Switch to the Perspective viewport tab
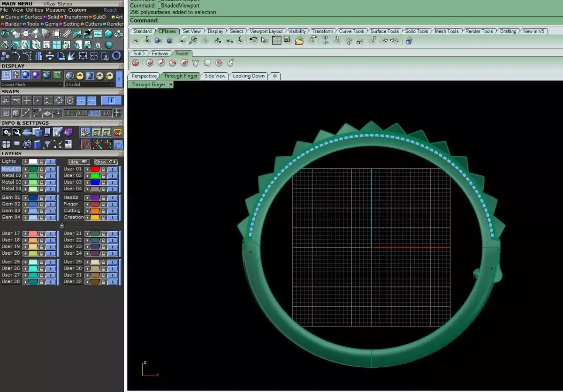Screen dimensions: 563x392 [144, 76]
